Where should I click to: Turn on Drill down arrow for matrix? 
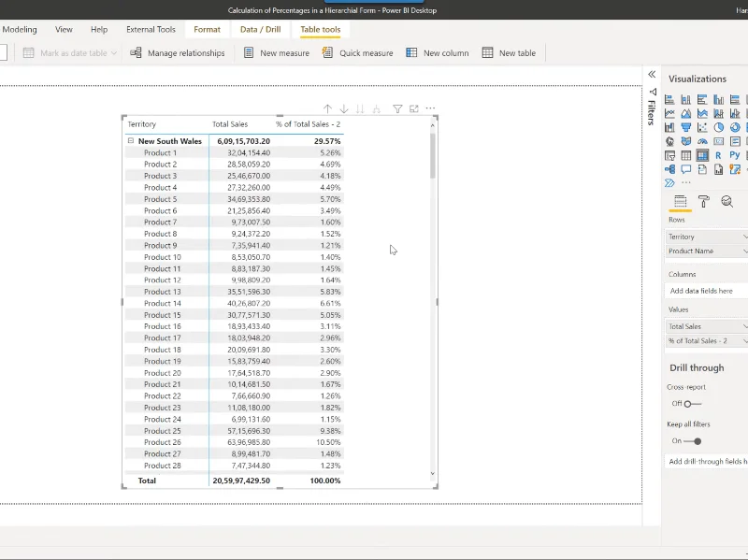point(343,108)
